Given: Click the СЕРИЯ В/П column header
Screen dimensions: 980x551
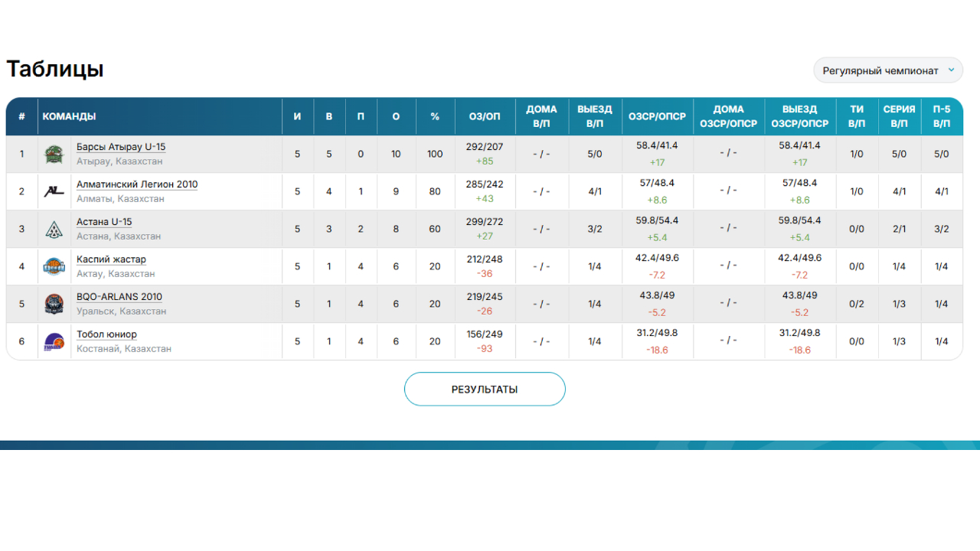Looking at the screenshot, I should (x=899, y=116).
